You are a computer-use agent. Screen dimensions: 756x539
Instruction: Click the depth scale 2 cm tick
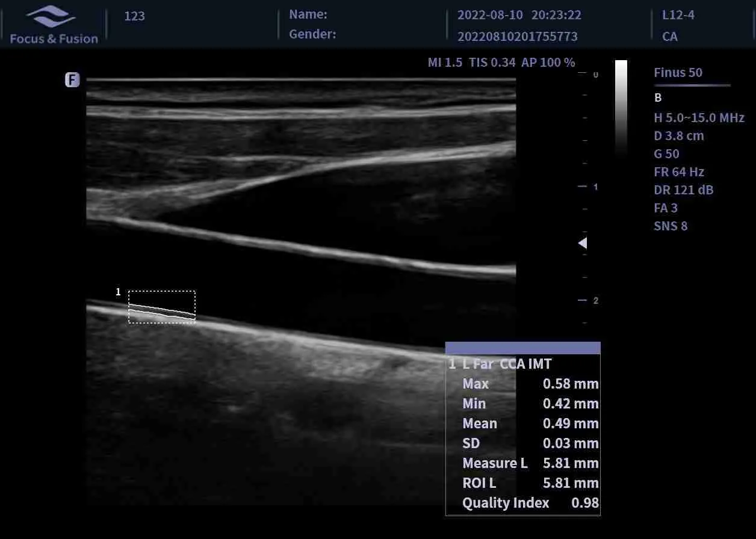[x=583, y=300]
